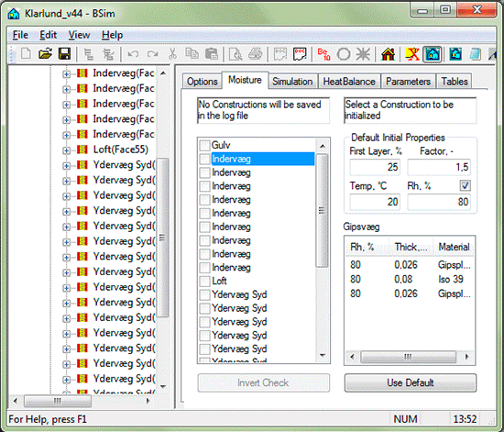Expand the first Ydervæg Syd tree node
The width and height of the screenshot is (504, 432).
tap(66, 166)
